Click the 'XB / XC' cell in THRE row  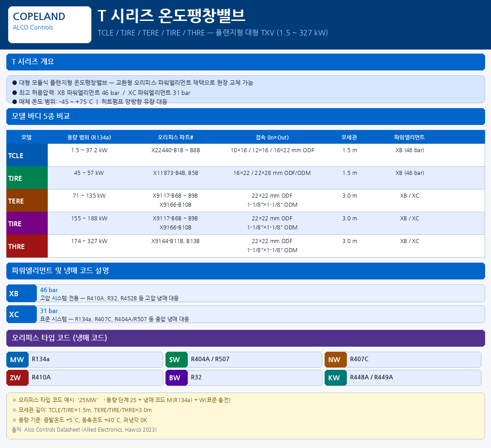pos(410,241)
